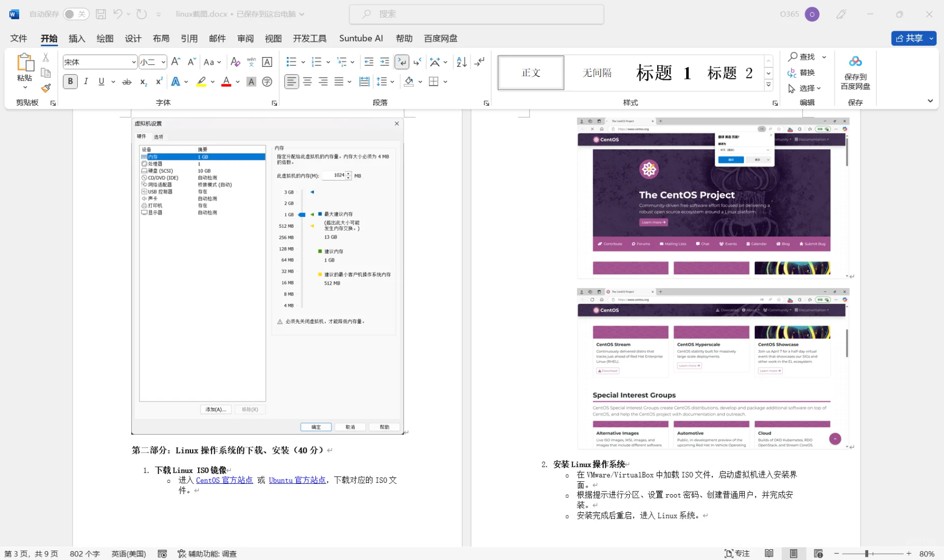This screenshot has height=560, width=944.
Task: Apply bold formatting to text
Action: (x=70, y=81)
